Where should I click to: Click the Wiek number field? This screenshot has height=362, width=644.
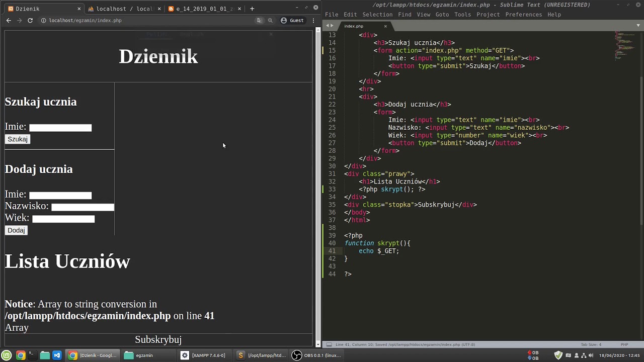63,219
